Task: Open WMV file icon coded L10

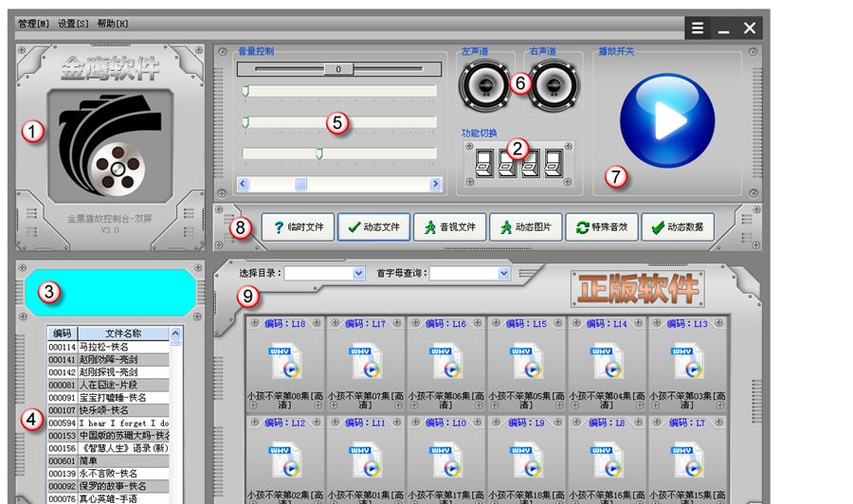Action: click(446, 460)
